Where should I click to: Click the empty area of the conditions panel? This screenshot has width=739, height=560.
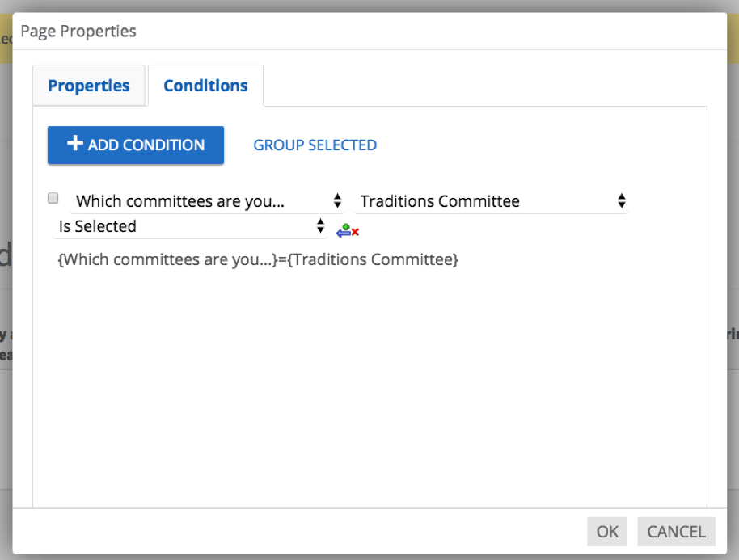click(369, 388)
